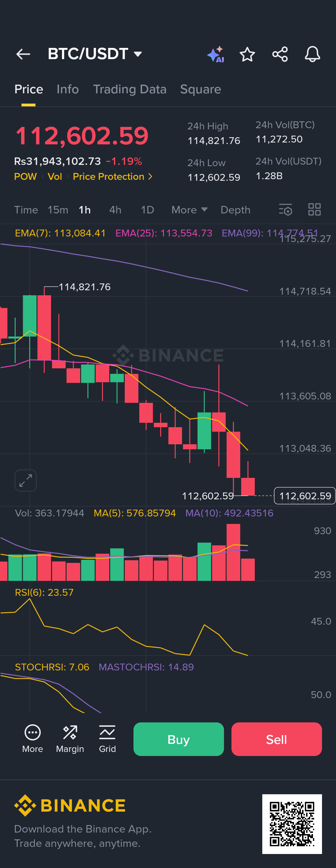Select the 4h timeframe
The height and width of the screenshot is (868, 336).
coord(115,210)
